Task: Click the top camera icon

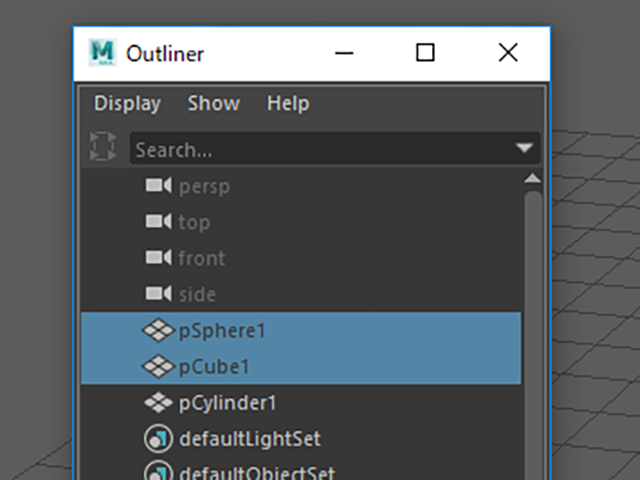Action: 159,222
